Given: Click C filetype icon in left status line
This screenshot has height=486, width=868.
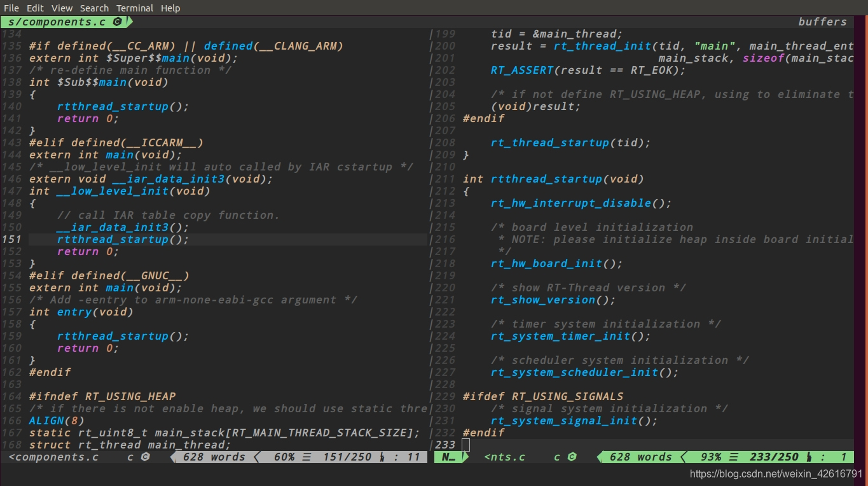Looking at the screenshot, I should pyautogui.click(x=145, y=457).
